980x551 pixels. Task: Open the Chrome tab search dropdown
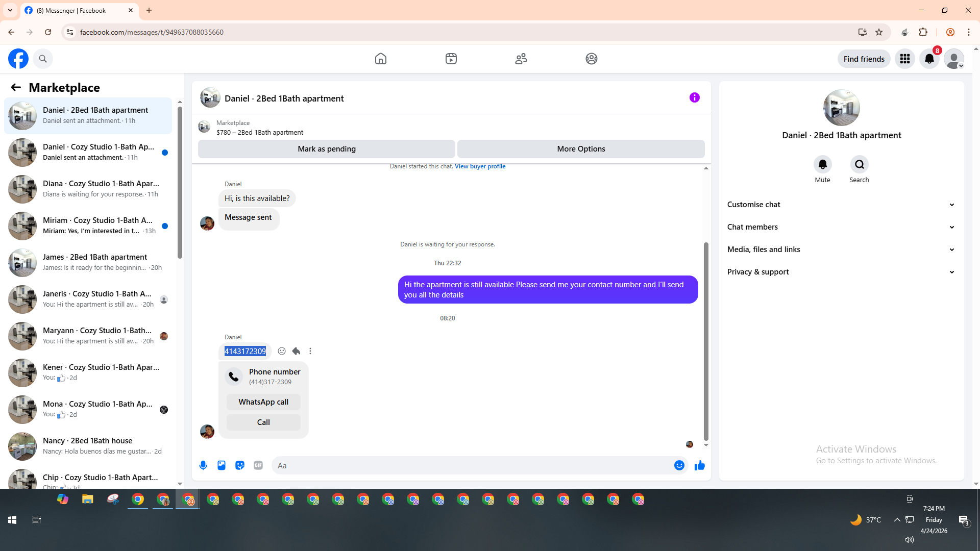10,10
